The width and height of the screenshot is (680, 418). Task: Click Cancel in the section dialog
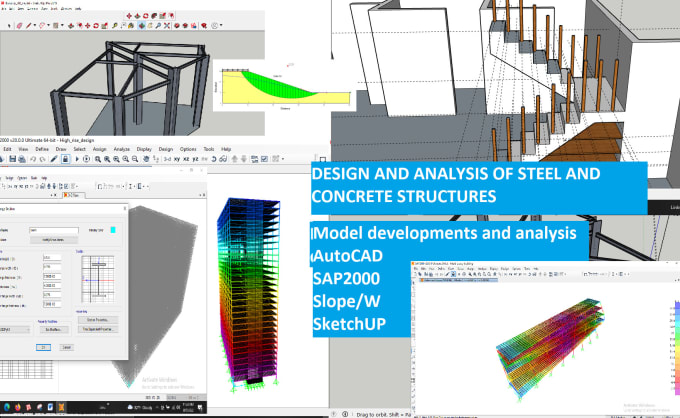(x=66, y=347)
